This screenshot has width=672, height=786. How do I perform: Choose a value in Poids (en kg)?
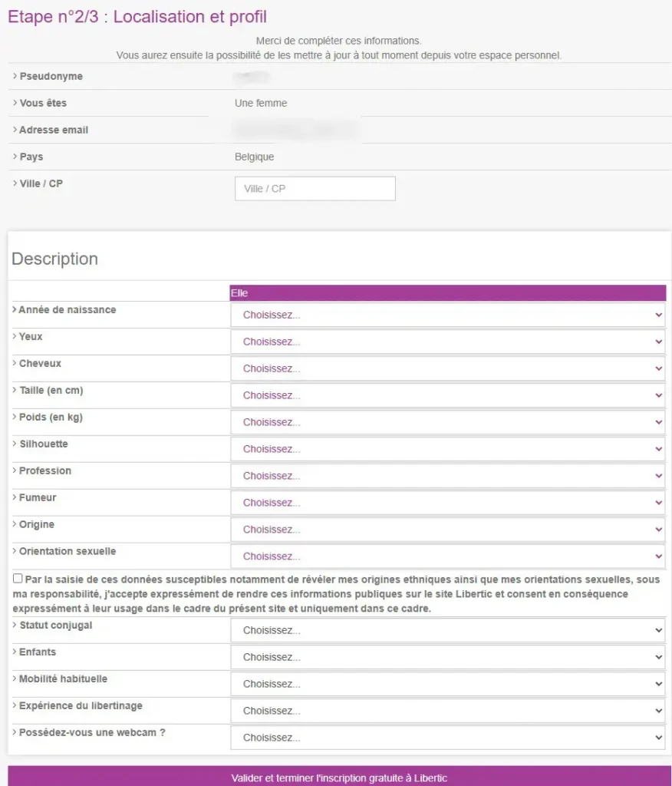pyautogui.click(x=447, y=422)
